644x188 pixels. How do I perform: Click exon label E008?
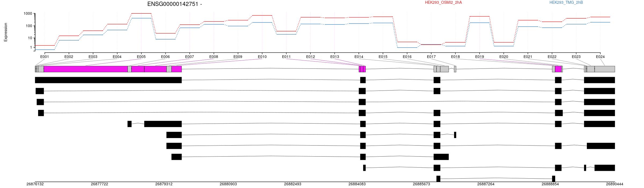coord(214,57)
